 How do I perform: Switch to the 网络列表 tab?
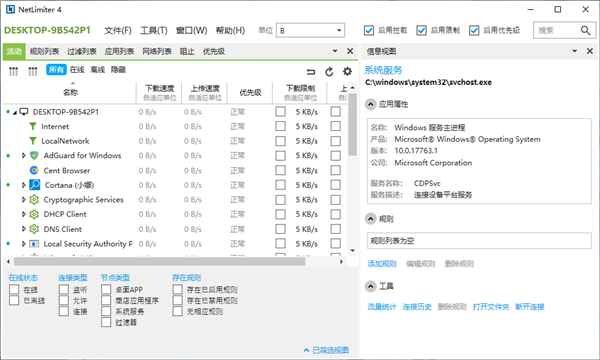click(157, 51)
